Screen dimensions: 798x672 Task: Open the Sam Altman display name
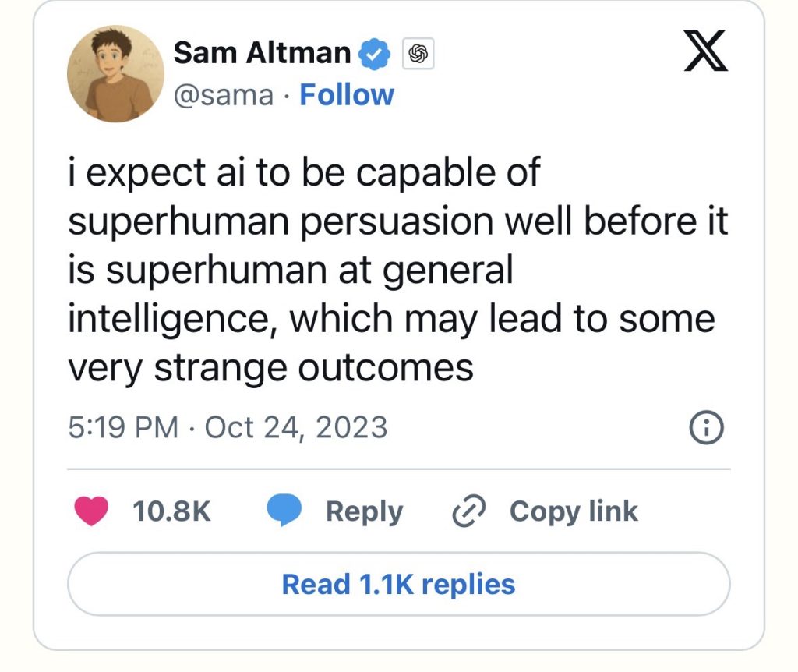point(261,53)
